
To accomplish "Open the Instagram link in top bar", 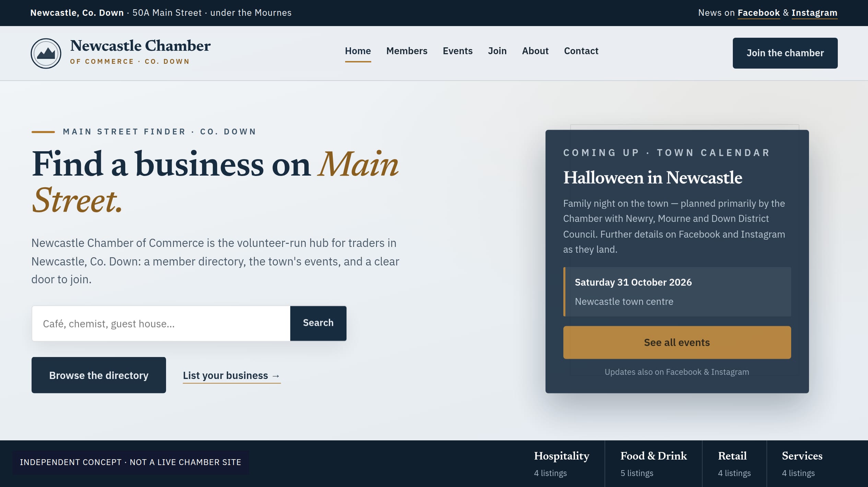I will (x=814, y=13).
